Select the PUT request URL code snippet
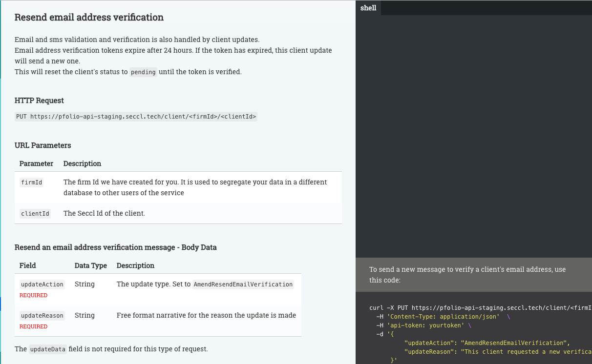592x364 pixels. [137, 116]
